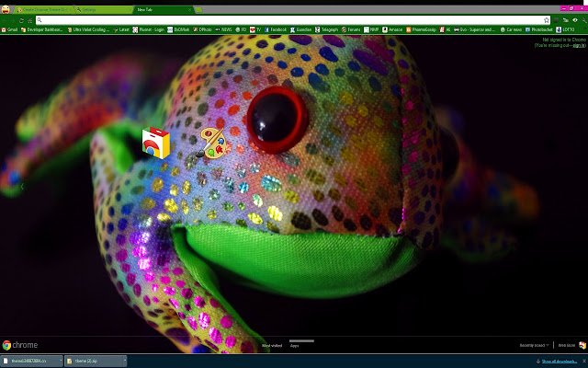Switch to the Settings tab
The width and height of the screenshot is (588, 368).
pyautogui.click(x=102, y=10)
